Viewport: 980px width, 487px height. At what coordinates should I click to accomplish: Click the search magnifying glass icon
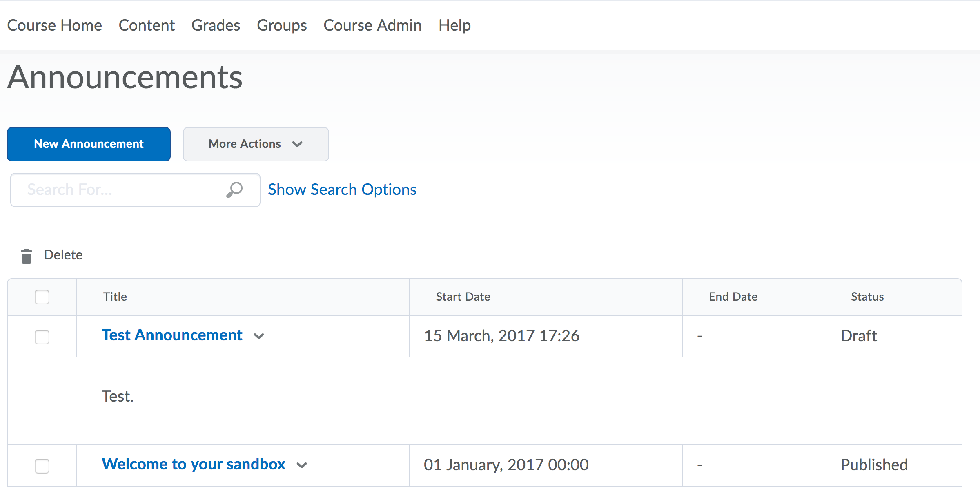(x=234, y=190)
